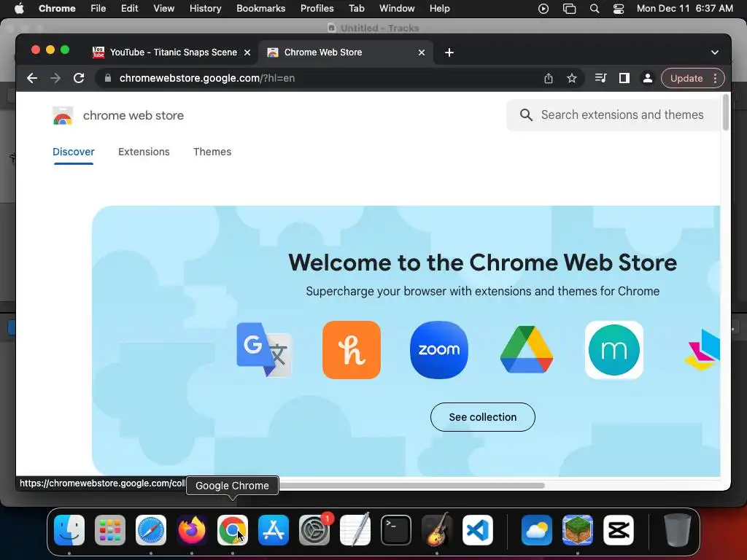Open the Apple menu
Viewport: 747px width, 560px height.
pos(19,9)
